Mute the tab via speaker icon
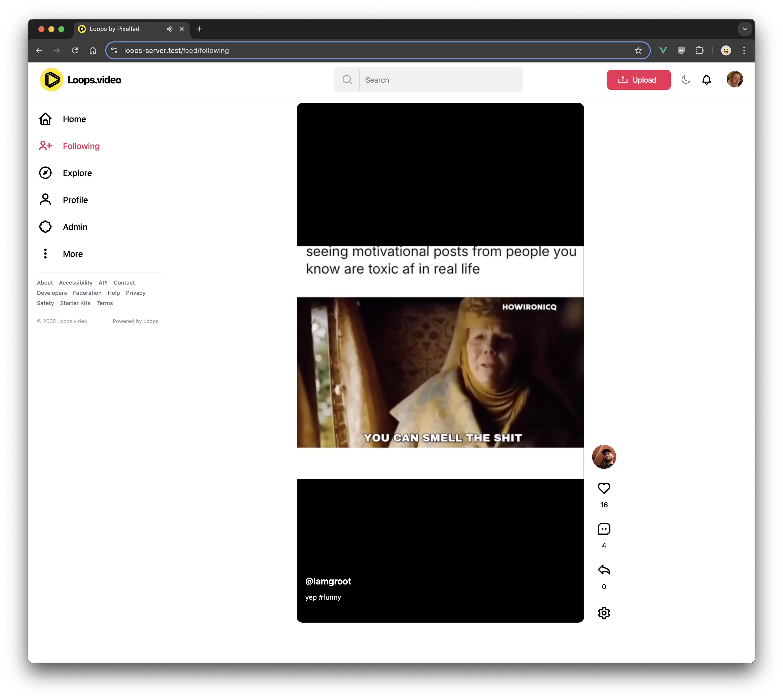Viewport: 783px width, 700px height. point(169,29)
